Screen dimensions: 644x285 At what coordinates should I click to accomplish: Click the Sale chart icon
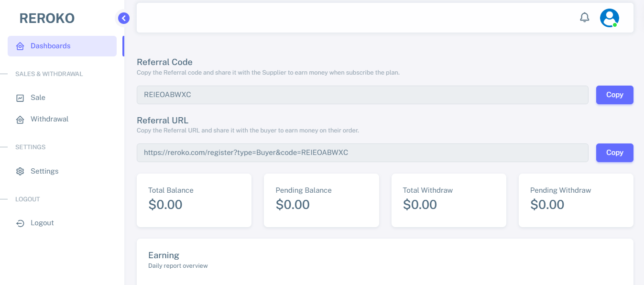(x=20, y=98)
